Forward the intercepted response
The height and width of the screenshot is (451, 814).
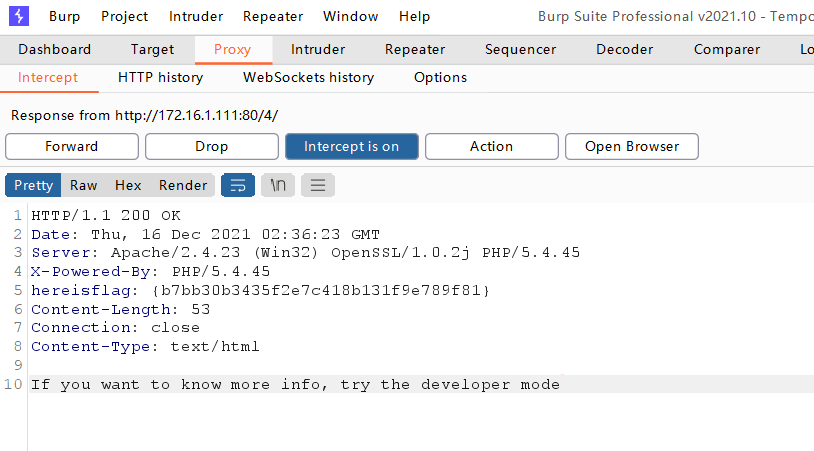pyautogui.click(x=71, y=146)
